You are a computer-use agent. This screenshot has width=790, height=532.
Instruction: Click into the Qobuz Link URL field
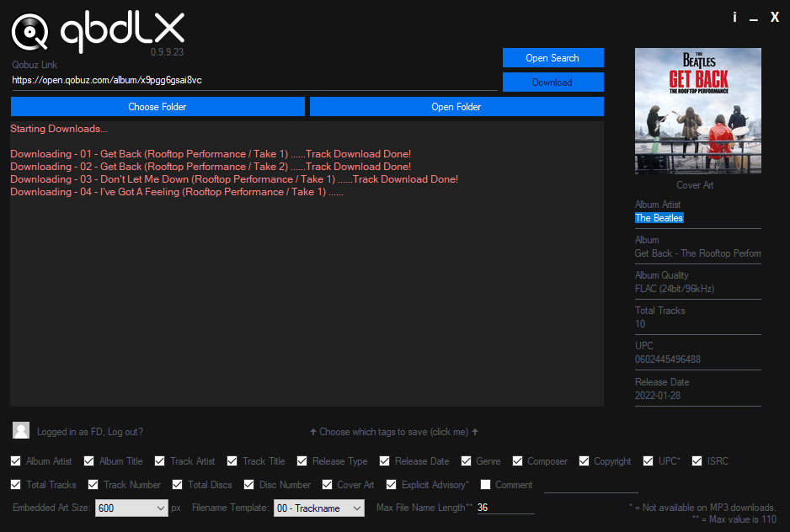[x=253, y=81]
